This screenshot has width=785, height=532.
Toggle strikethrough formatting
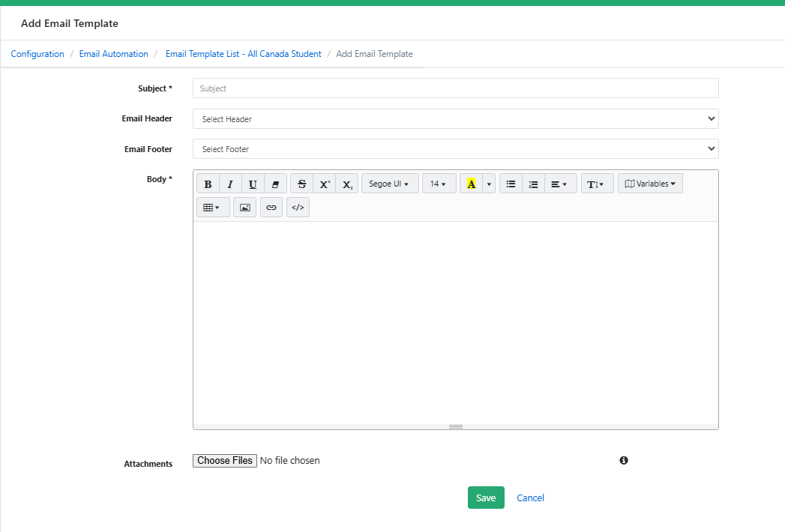[301, 184]
